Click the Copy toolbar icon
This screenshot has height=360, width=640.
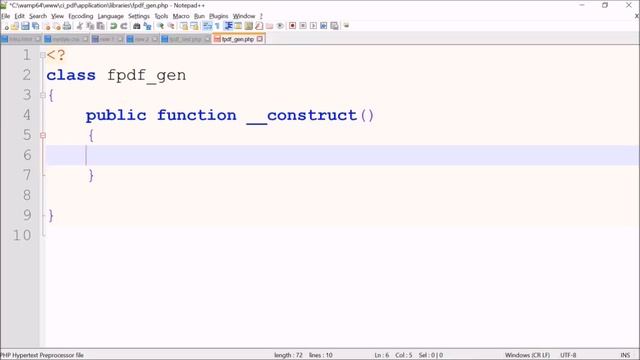[x=90, y=26]
